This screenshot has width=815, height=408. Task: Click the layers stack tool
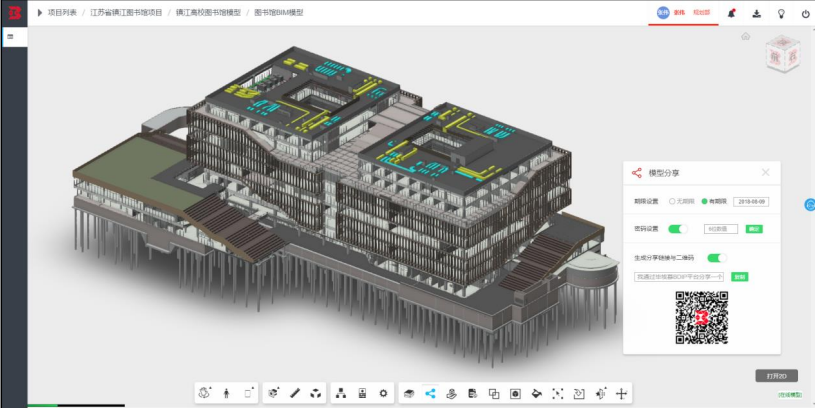(x=409, y=393)
